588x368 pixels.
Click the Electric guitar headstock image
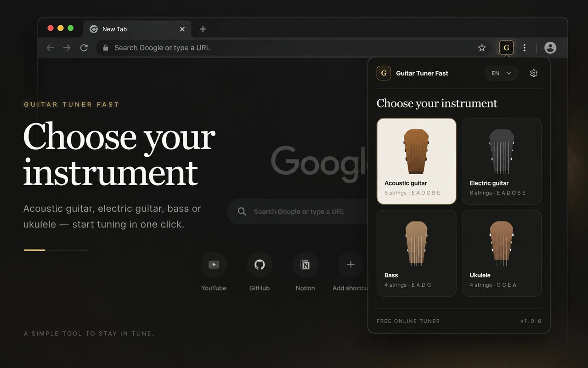(502, 152)
